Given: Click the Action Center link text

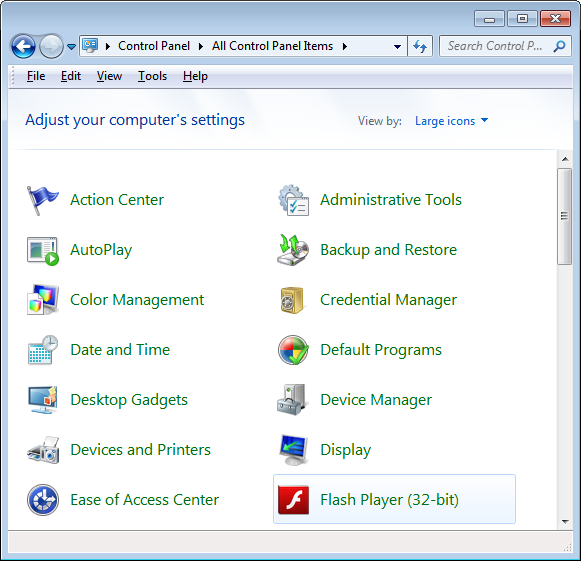Looking at the screenshot, I should [x=117, y=200].
